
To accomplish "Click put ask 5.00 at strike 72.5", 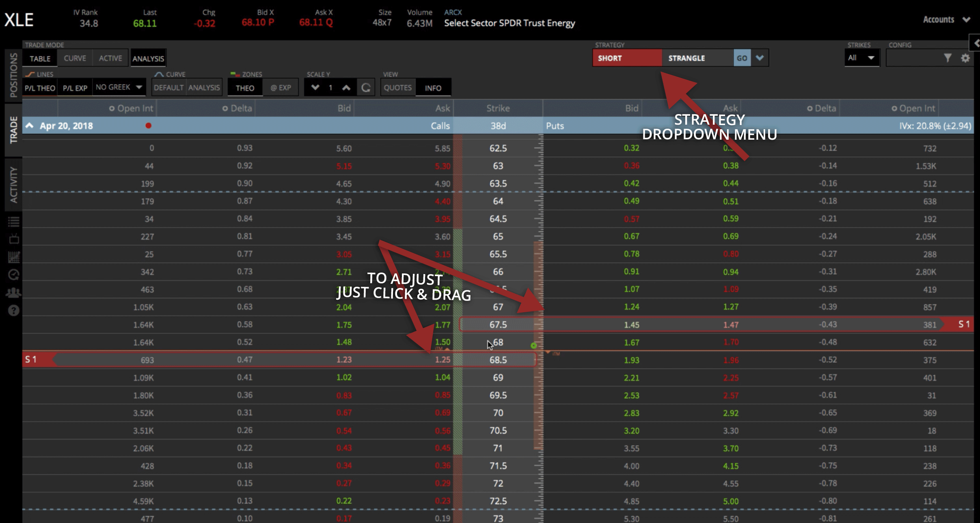I will (731, 501).
